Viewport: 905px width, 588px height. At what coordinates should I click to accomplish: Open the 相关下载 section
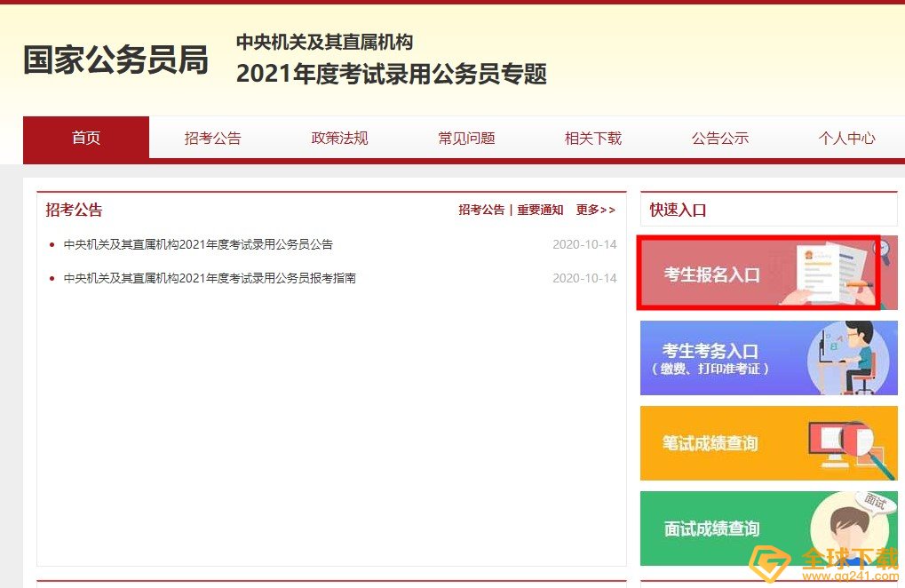(x=592, y=139)
